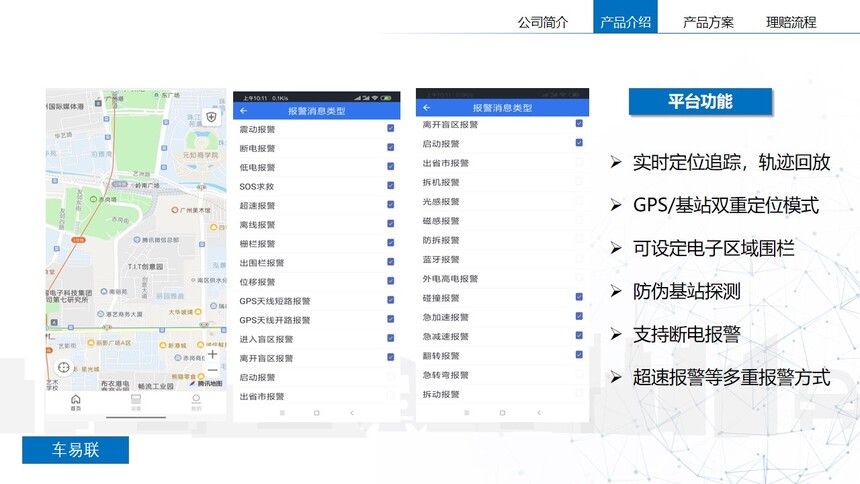The image size is (860, 484).
Task: Tap the crosshair locate icon on map
Action: [63, 368]
